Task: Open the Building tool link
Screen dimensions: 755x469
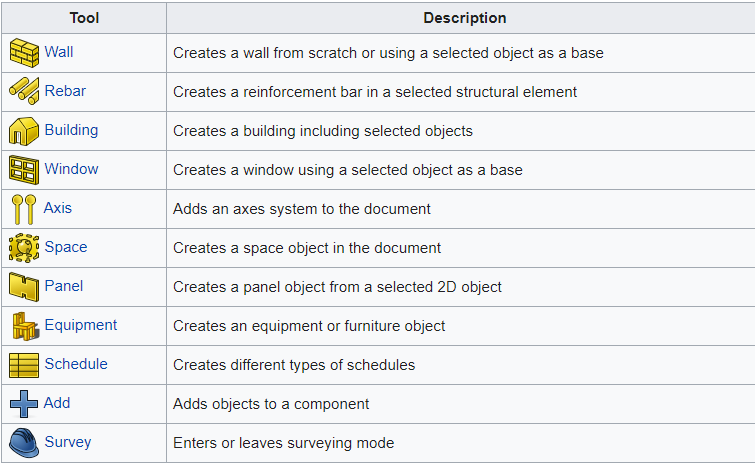Action: point(71,130)
